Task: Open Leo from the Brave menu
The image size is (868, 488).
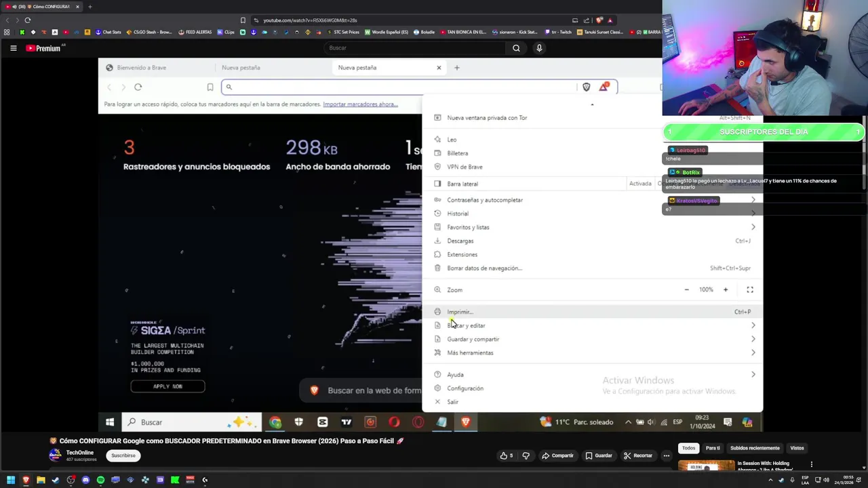Action: (593, 140)
